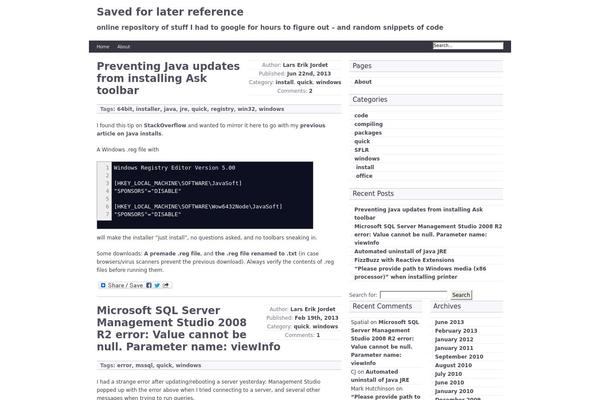Open the January 2010 archive
The image size is (600, 400).
point(454,391)
